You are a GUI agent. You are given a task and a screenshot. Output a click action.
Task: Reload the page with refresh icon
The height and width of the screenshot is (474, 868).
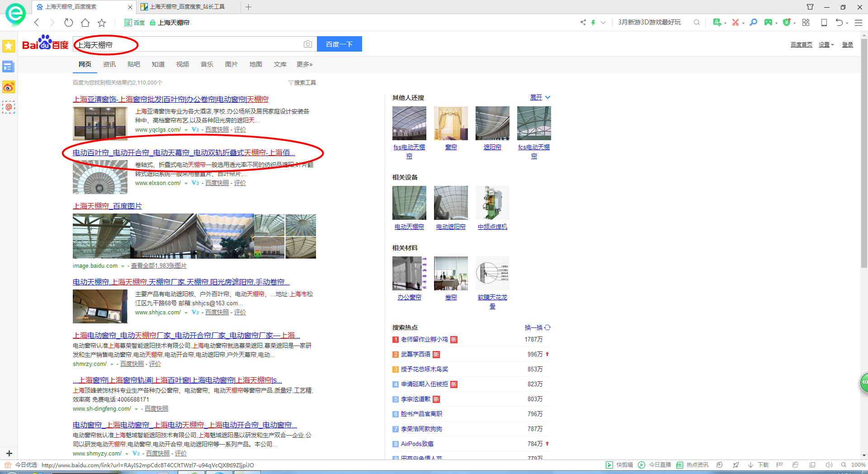[x=69, y=23]
